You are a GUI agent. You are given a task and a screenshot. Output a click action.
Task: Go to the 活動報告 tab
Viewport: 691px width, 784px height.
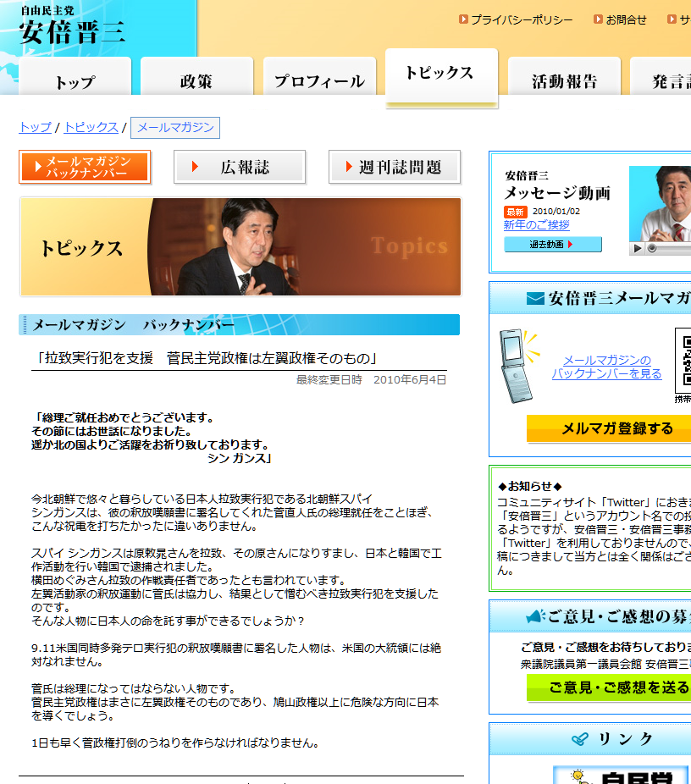click(565, 76)
